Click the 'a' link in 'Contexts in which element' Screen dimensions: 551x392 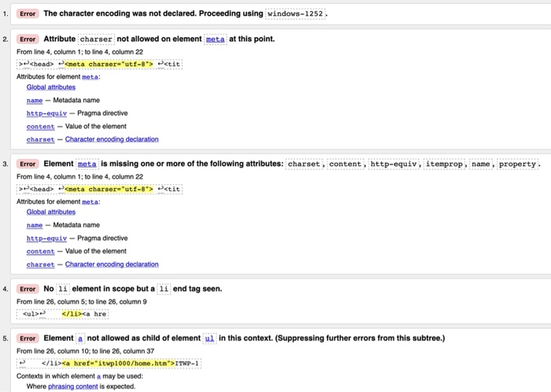click(98, 376)
